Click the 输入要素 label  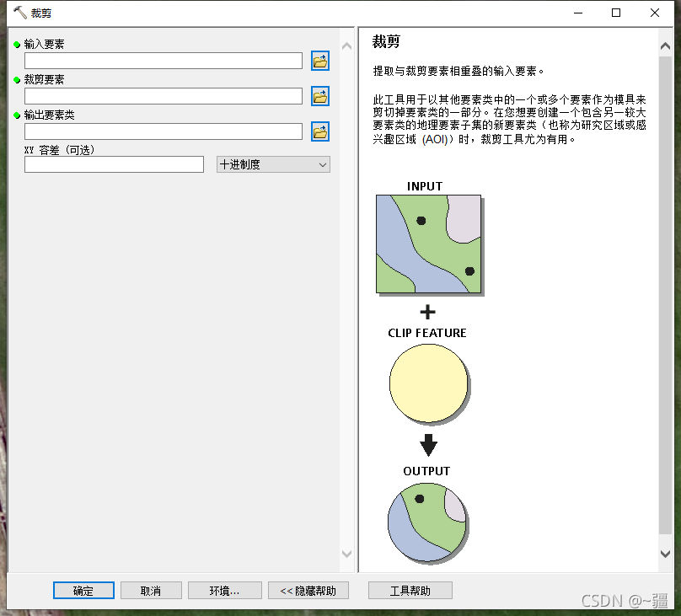click(x=44, y=45)
